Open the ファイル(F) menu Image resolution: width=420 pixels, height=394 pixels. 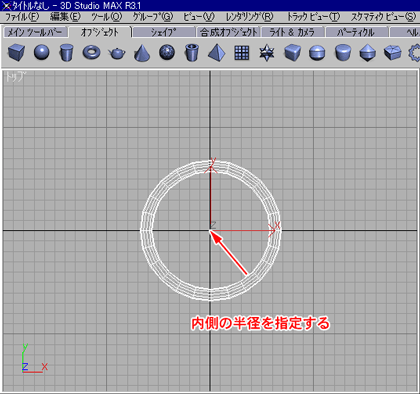pyautogui.click(x=22, y=17)
